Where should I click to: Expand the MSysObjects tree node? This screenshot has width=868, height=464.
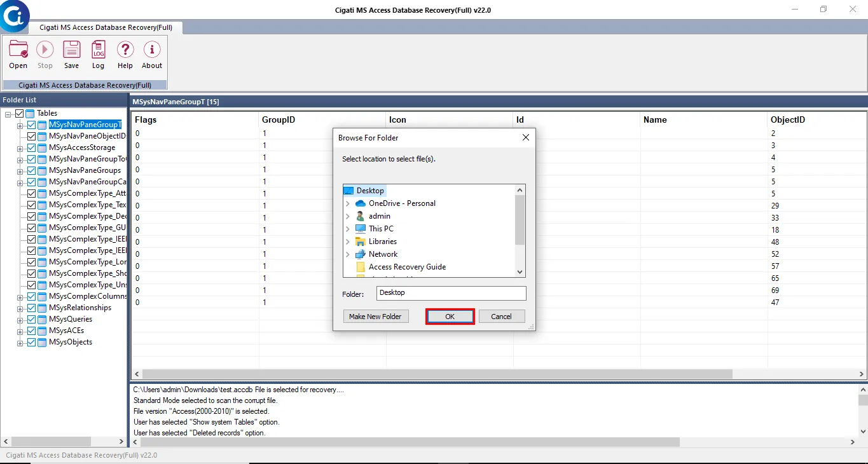pos(20,343)
